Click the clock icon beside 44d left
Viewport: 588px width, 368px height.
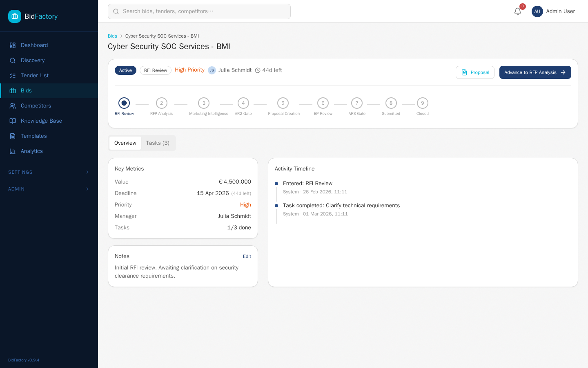point(258,70)
